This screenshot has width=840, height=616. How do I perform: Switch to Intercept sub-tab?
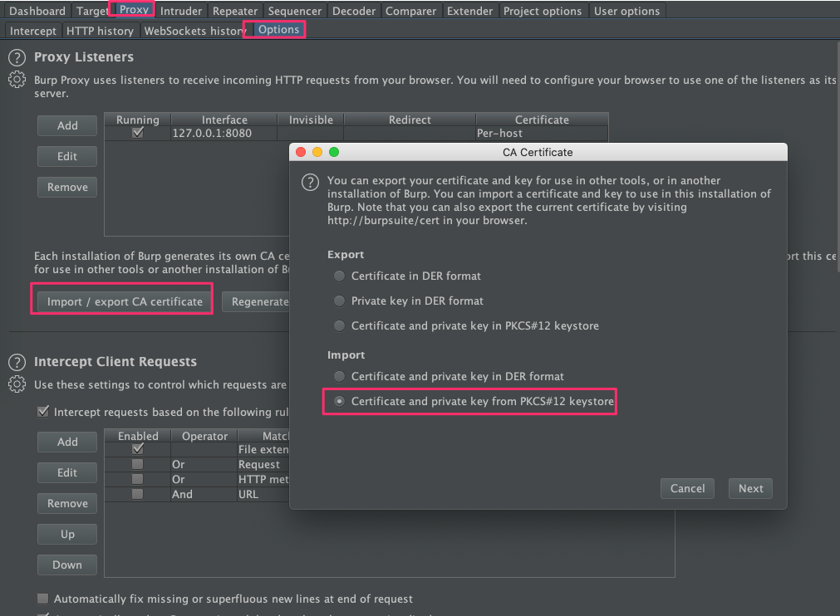[x=32, y=31]
